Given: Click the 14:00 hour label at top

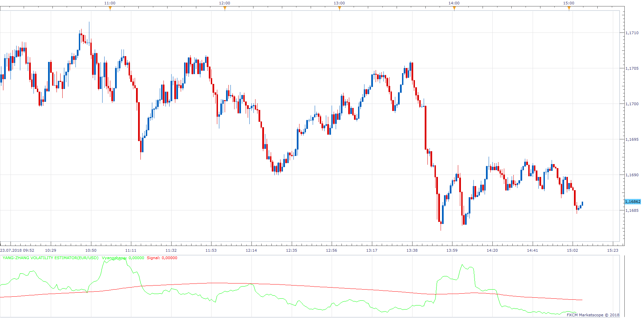Looking at the screenshot, I should tap(454, 3).
